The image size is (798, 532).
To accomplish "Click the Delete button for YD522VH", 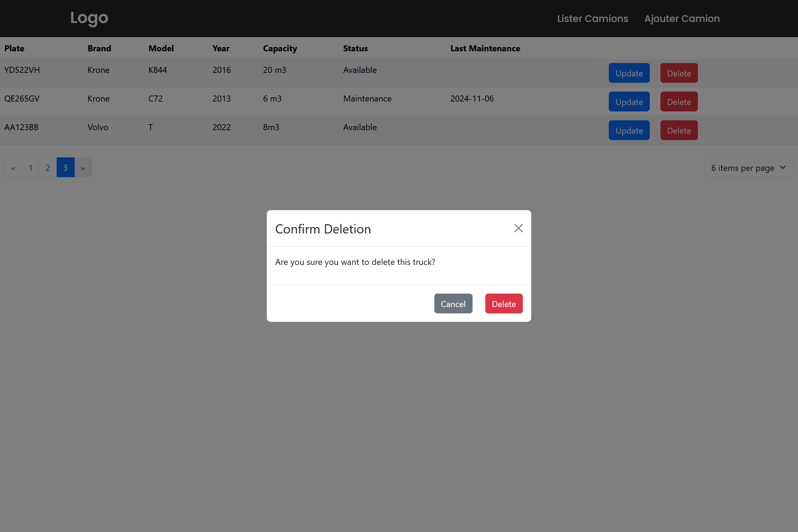I will tap(679, 73).
